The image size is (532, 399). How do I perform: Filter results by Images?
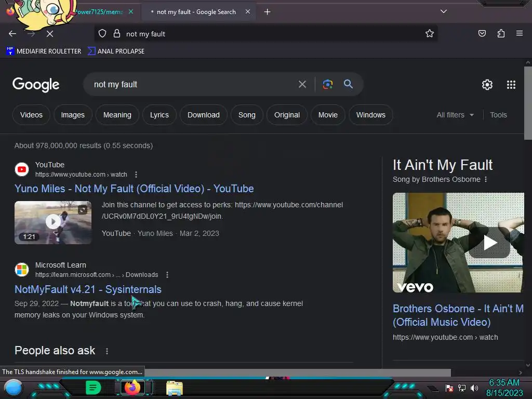73,115
